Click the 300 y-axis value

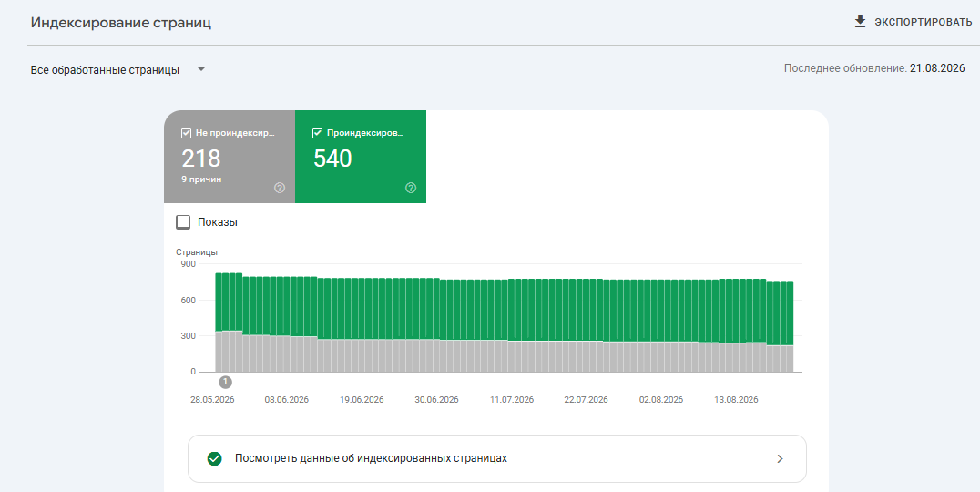click(x=189, y=336)
